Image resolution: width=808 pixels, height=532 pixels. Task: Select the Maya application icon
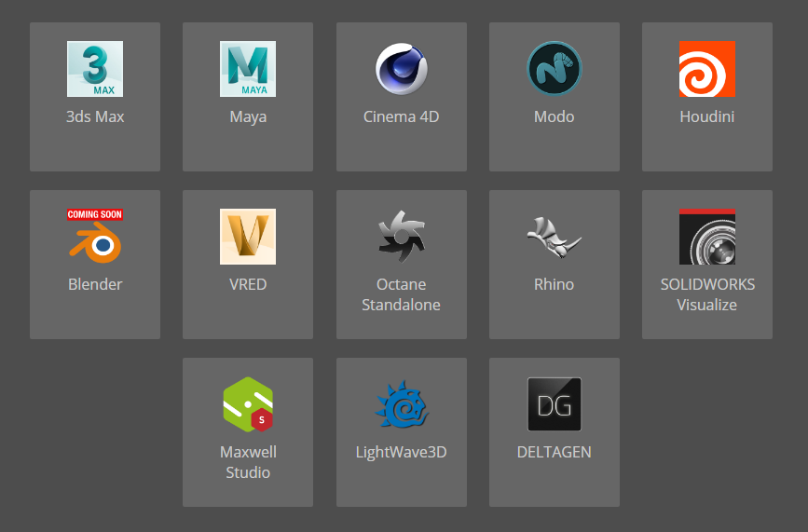(x=248, y=69)
